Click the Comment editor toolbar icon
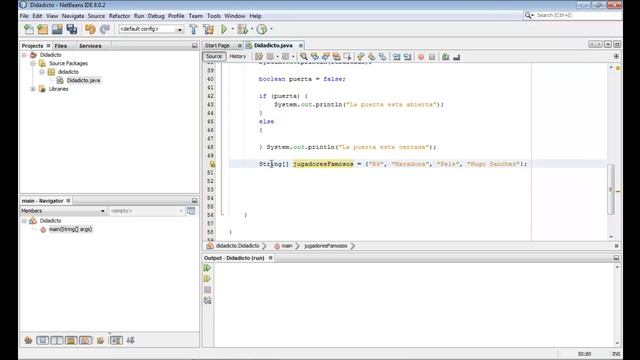640x360 pixels. [x=446, y=57]
